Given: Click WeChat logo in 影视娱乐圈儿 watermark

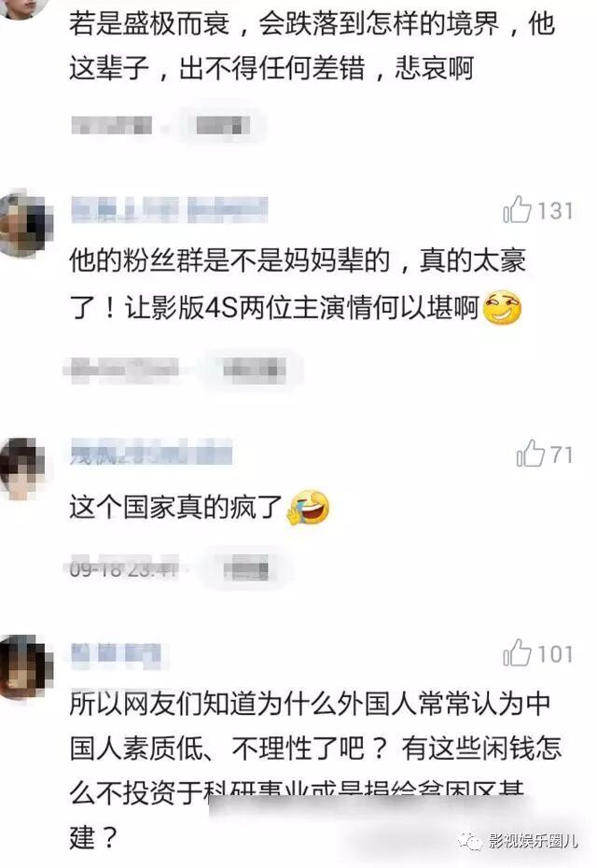Looking at the screenshot, I should pyautogui.click(x=470, y=842).
